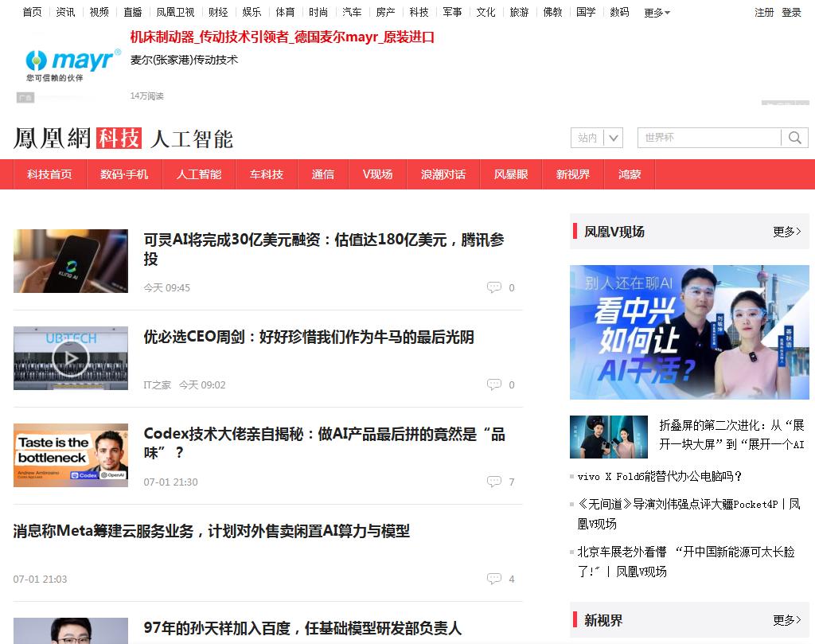This screenshot has height=644, width=815.
Task: Click the 凤凰网 logo
Action: (x=52, y=139)
